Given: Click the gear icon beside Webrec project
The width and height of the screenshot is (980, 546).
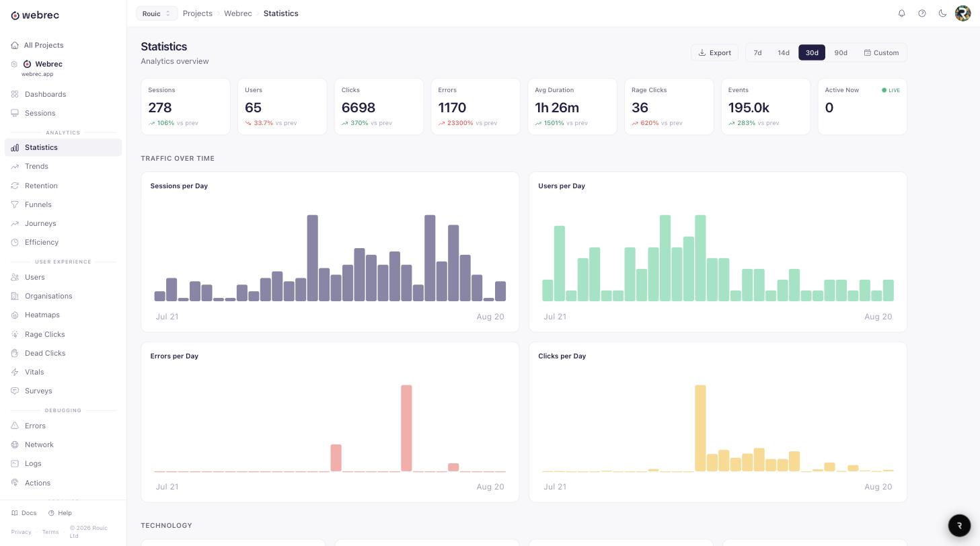Looking at the screenshot, I should click(x=14, y=65).
